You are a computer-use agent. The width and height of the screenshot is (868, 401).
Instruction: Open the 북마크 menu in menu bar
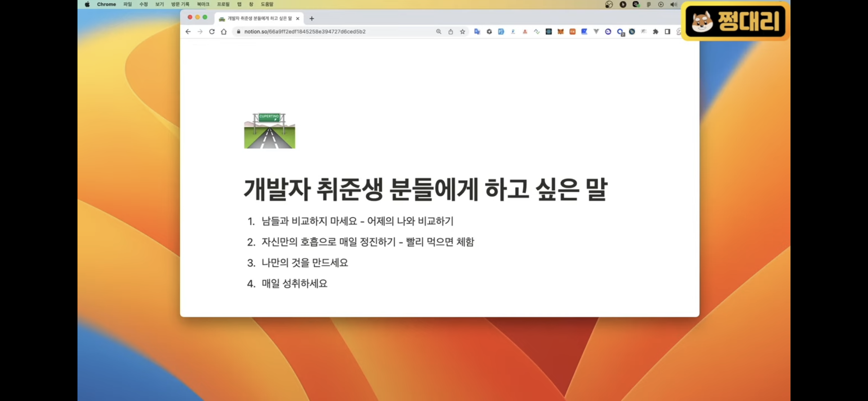pos(203,4)
